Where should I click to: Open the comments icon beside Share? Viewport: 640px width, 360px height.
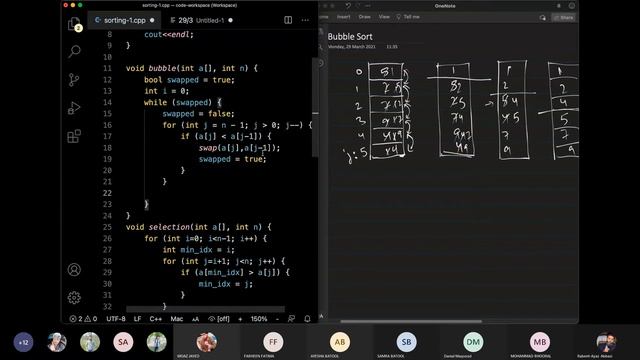(x=542, y=18)
